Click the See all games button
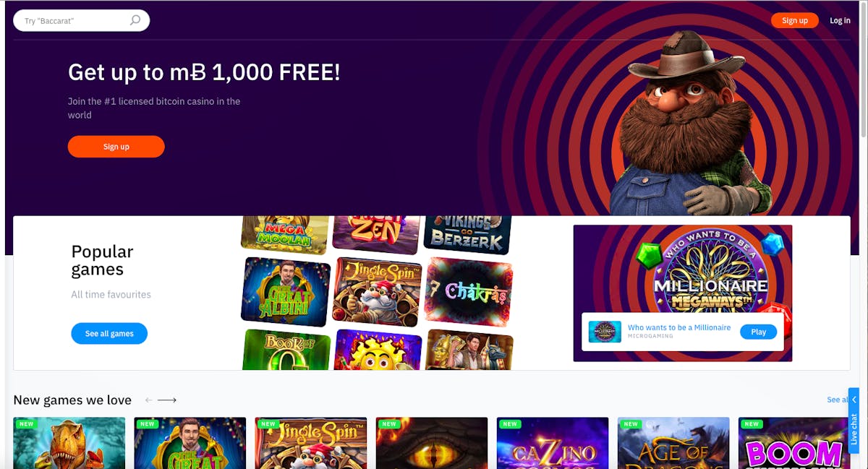The image size is (868, 469). coord(109,334)
